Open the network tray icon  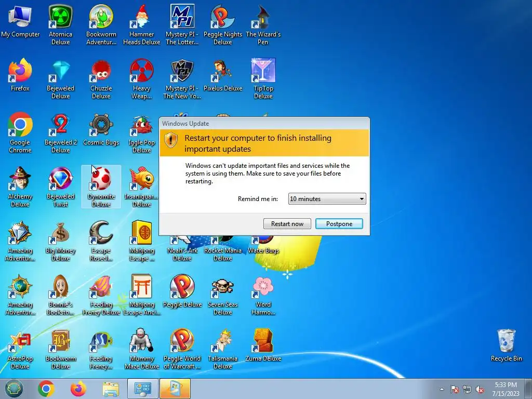tap(467, 389)
